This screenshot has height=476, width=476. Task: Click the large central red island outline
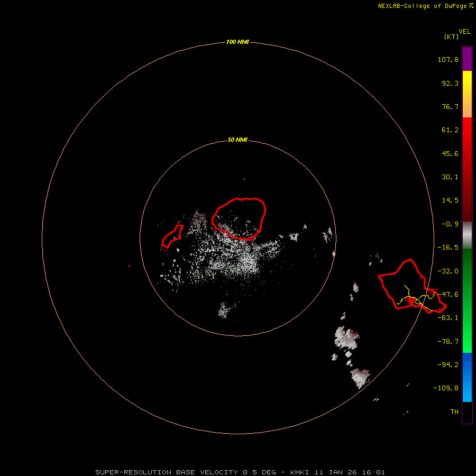click(x=239, y=218)
